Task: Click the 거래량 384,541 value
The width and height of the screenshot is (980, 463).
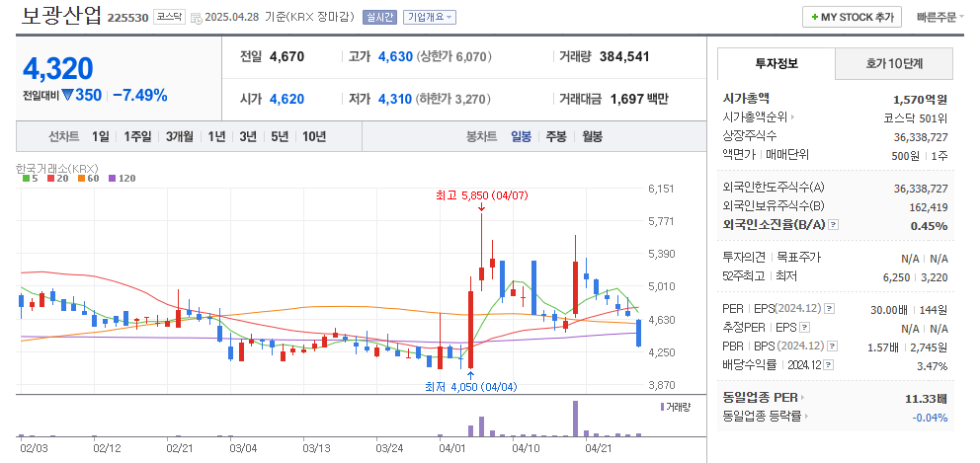Action: point(624,57)
